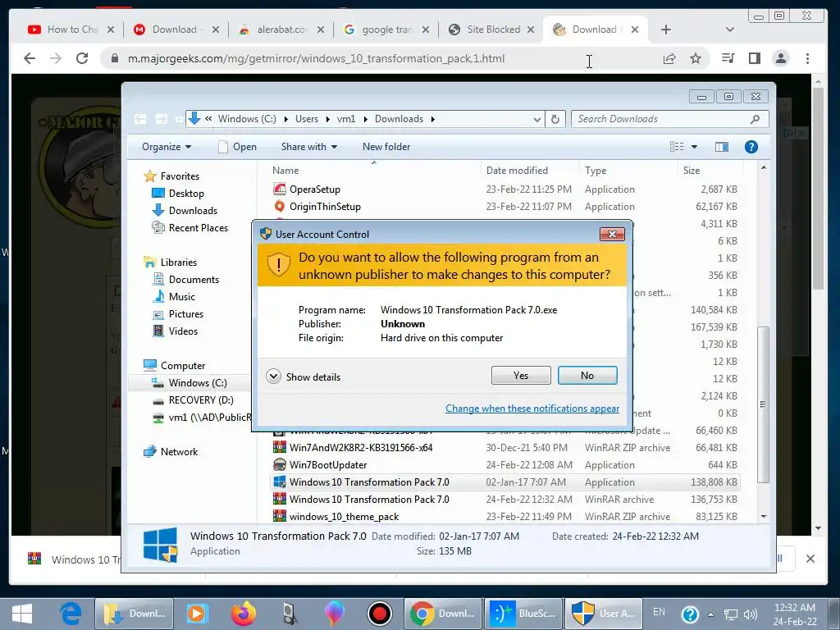Select Pictures library
This screenshot has height=630, width=840.
(178, 314)
